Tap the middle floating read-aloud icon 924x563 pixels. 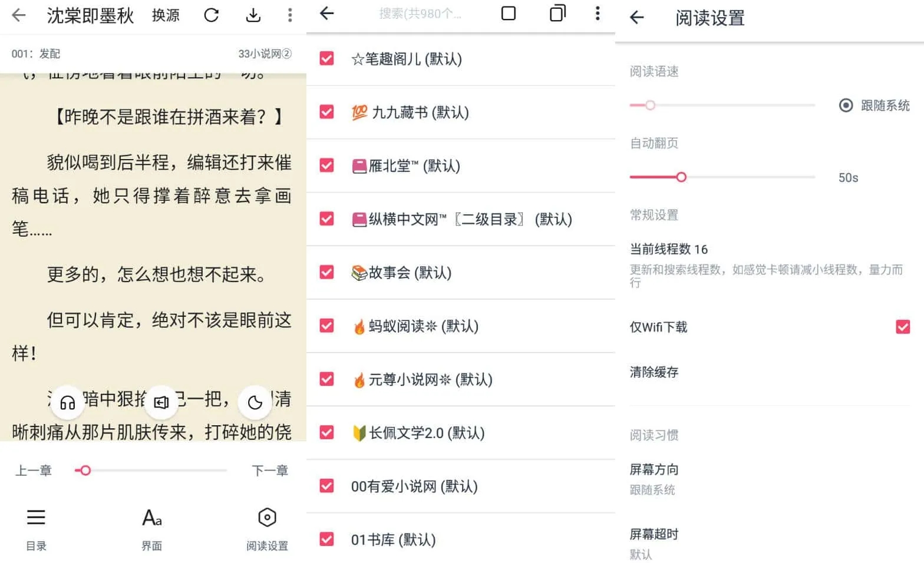coord(161,402)
